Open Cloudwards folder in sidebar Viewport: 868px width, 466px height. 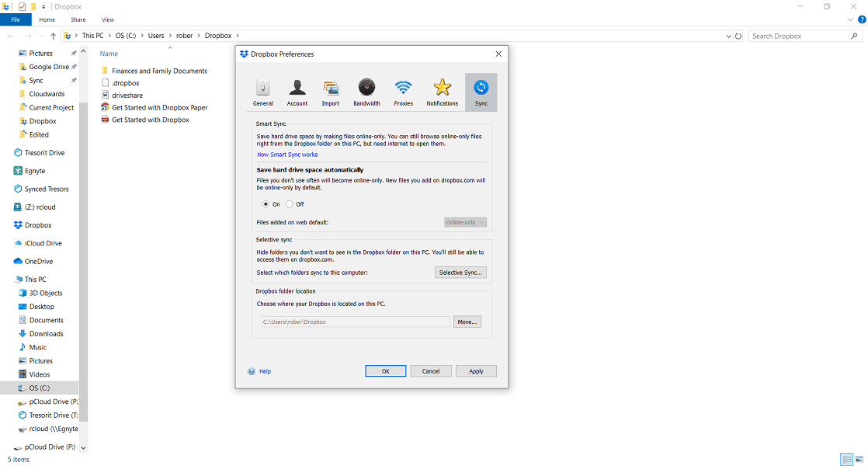pos(47,94)
